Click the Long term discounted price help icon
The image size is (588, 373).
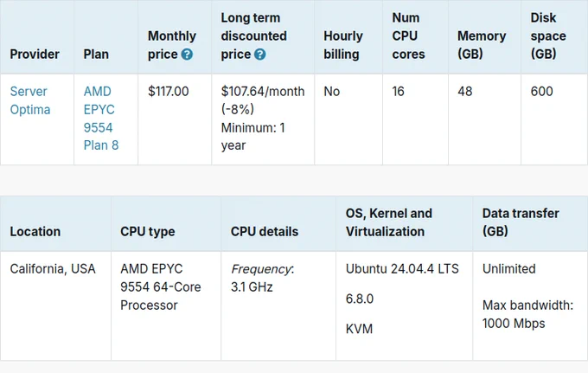click(260, 55)
